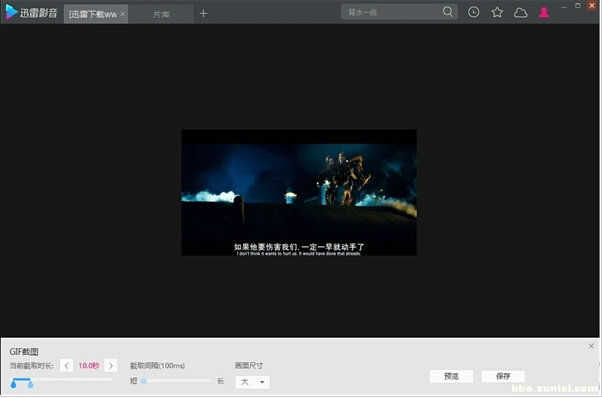This screenshot has height=398, width=602.
Task: Open cloud playback icon
Action: (521, 13)
